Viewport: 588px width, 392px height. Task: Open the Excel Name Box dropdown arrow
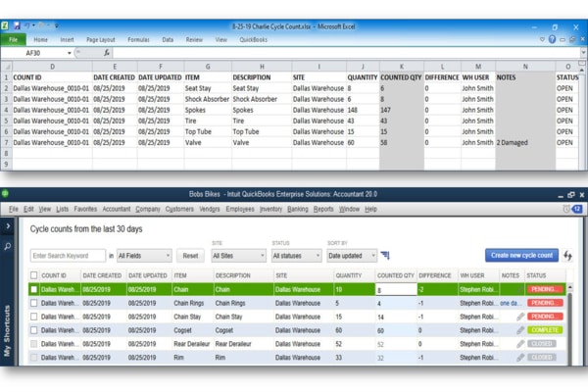(x=70, y=53)
